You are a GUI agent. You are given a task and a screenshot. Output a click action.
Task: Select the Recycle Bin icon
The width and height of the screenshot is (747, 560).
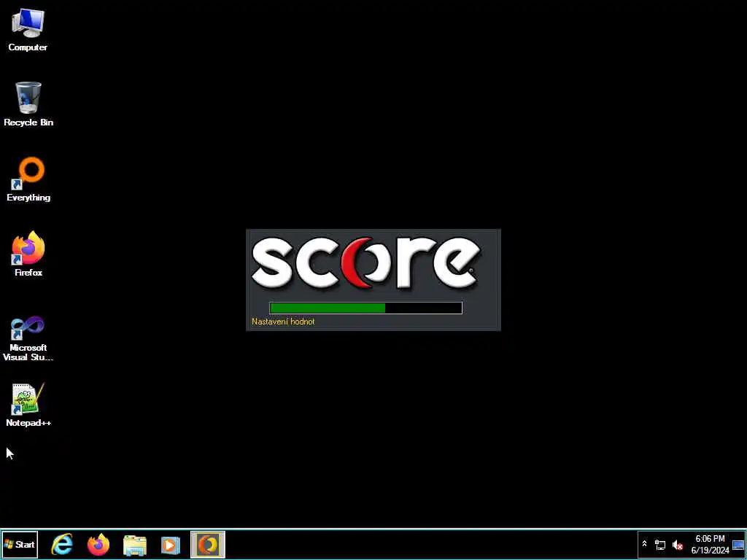(28, 104)
